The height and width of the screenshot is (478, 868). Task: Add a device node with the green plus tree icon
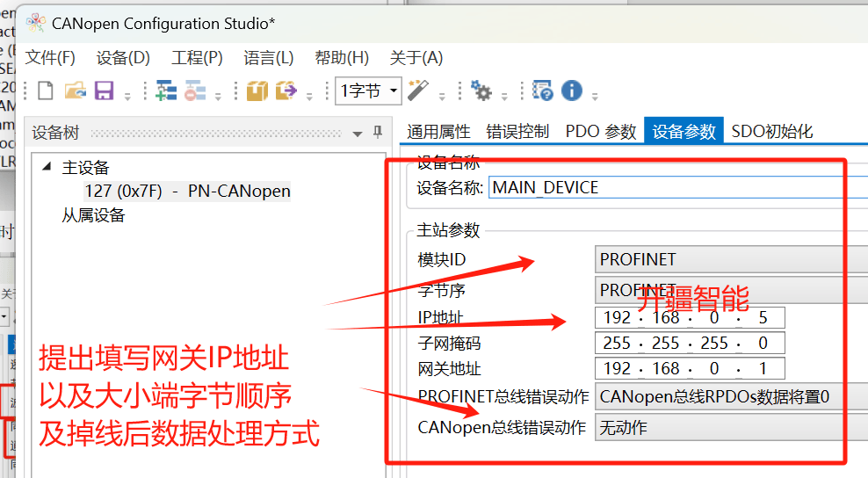(165, 91)
